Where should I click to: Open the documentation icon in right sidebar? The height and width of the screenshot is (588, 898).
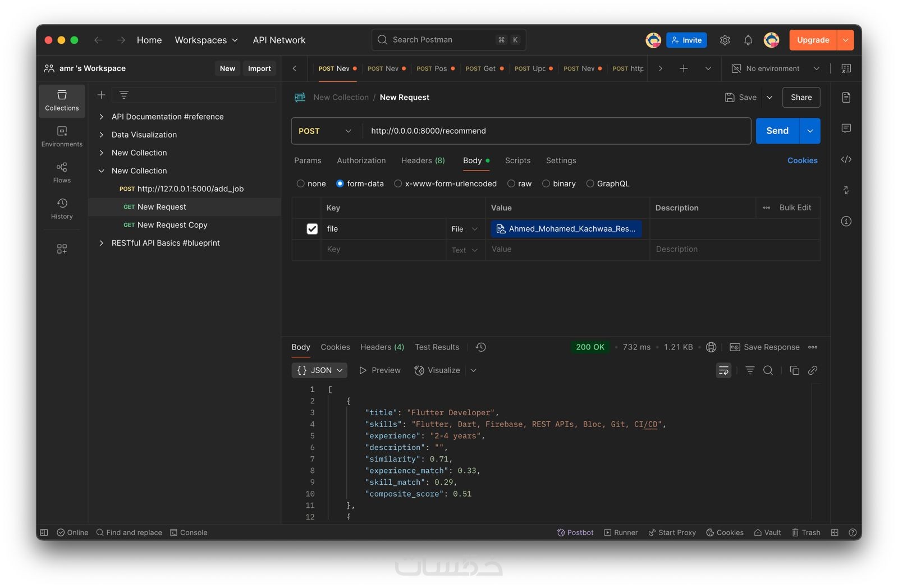[846, 98]
